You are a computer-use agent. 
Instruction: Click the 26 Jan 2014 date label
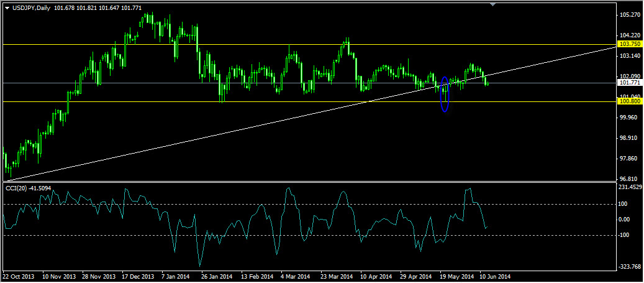tap(218, 276)
